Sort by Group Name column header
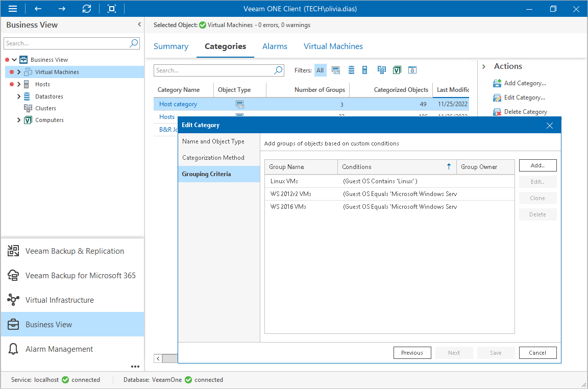Viewport: 588px width, 389px height. 301,167
